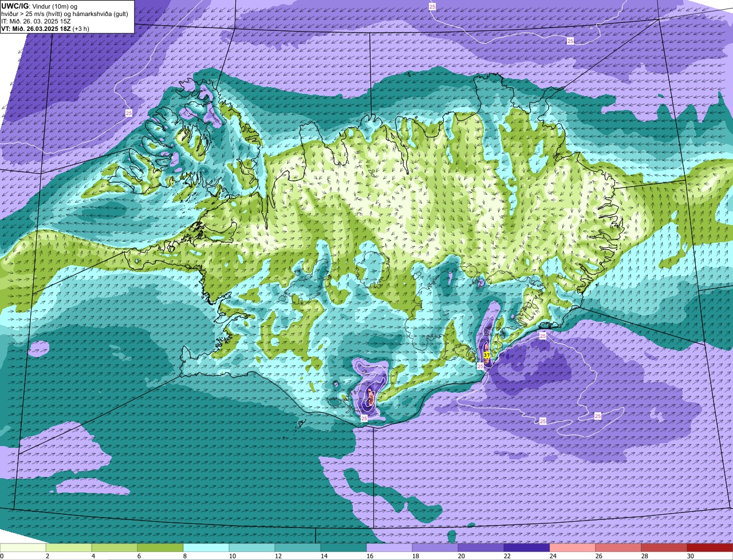
Task: Click the 12–14 m/s teal legend swatch
Action: (x=298, y=547)
